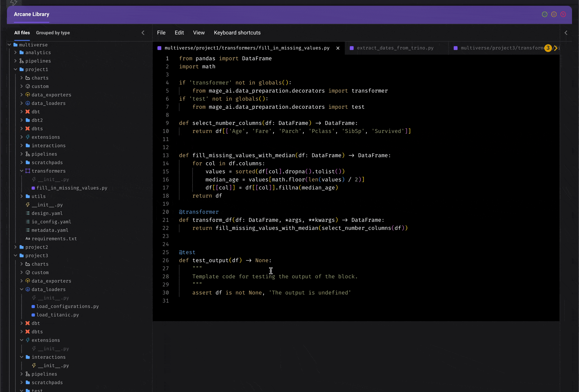This screenshot has width=579, height=392.
Task: Open fill_in_missing_values.py in the tree
Action: click(72, 188)
